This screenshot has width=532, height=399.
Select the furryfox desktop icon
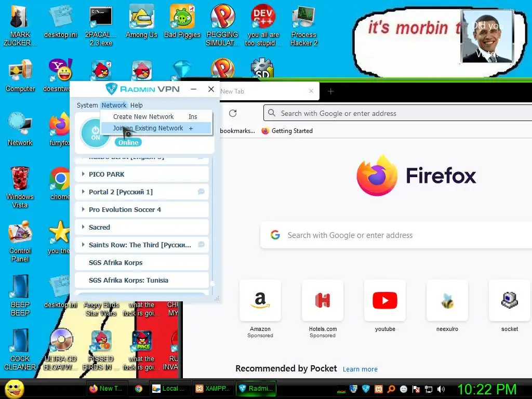tap(59, 129)
